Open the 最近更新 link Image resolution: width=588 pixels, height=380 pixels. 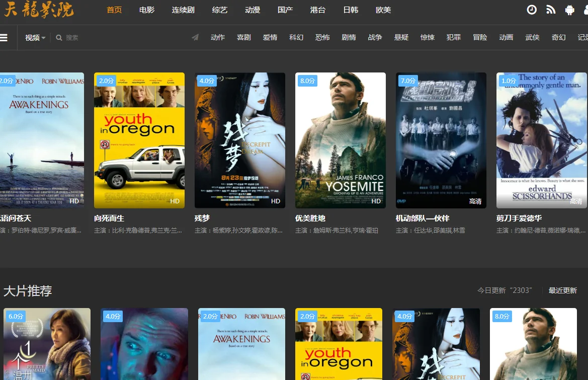point(562,290)
